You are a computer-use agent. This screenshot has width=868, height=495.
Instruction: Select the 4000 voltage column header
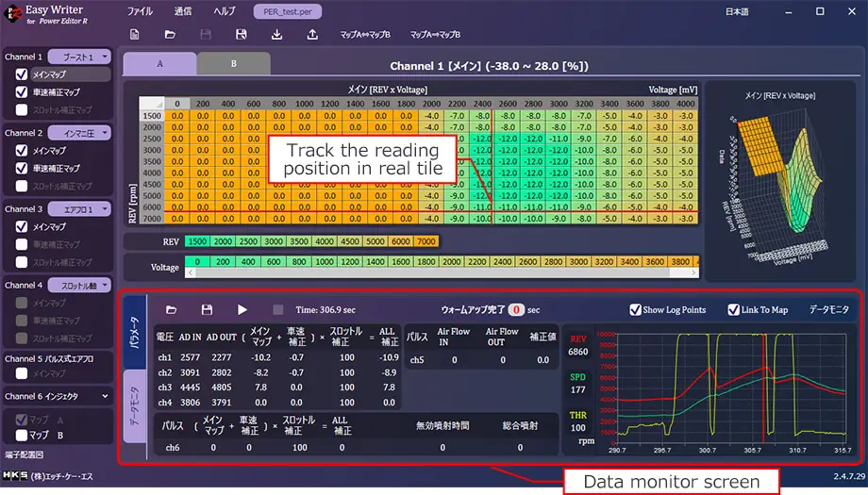(x=685, y=104)
